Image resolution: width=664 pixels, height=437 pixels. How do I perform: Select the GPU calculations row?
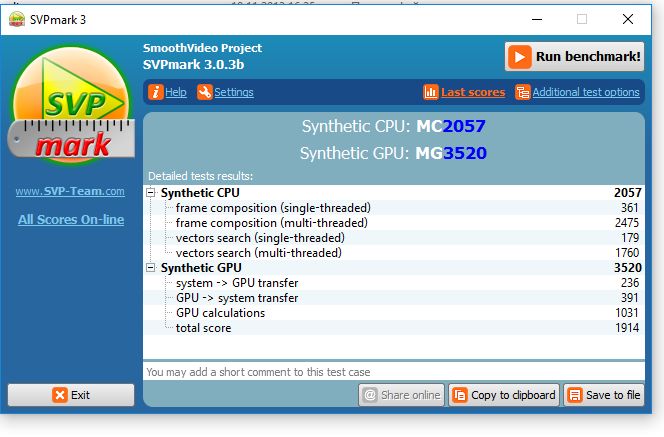pos(394,313)
